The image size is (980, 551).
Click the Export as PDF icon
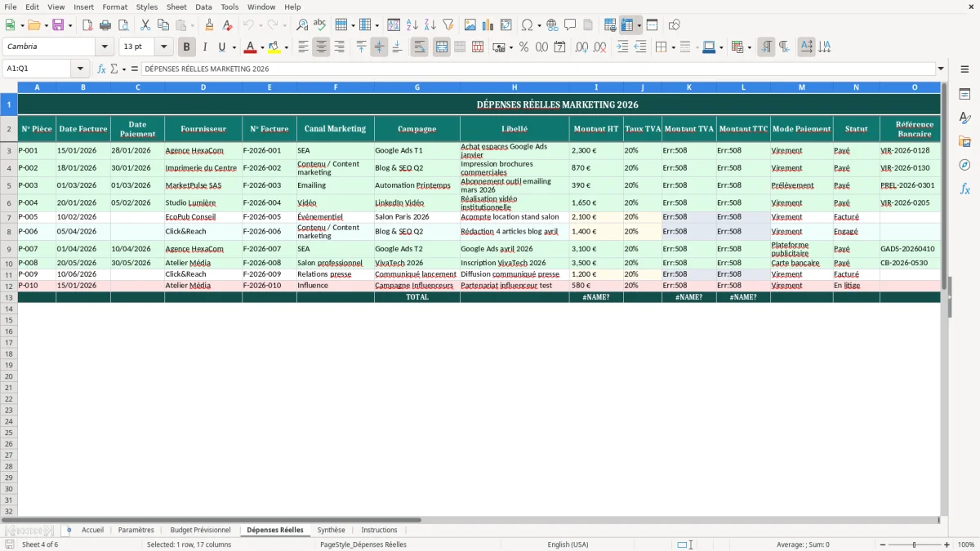[87, 25]
